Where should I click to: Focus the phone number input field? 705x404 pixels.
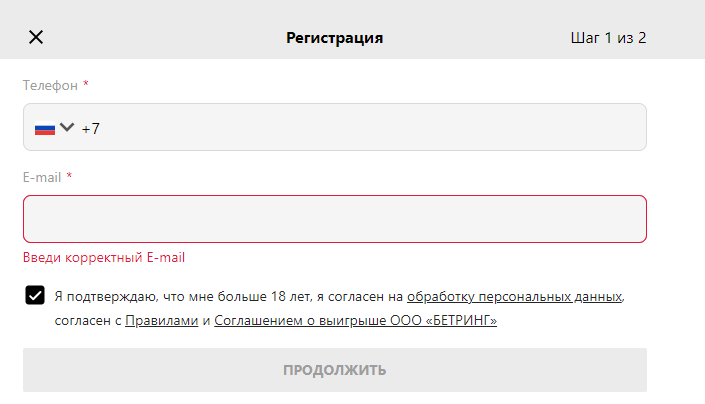360,128
